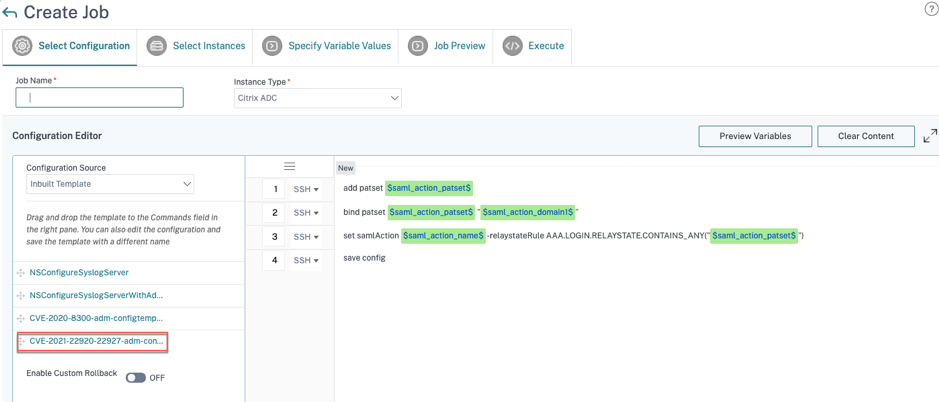
Task: Change SSH protocol dropdown for command 3
Action: pyautogui.click(x=305, y=237)
